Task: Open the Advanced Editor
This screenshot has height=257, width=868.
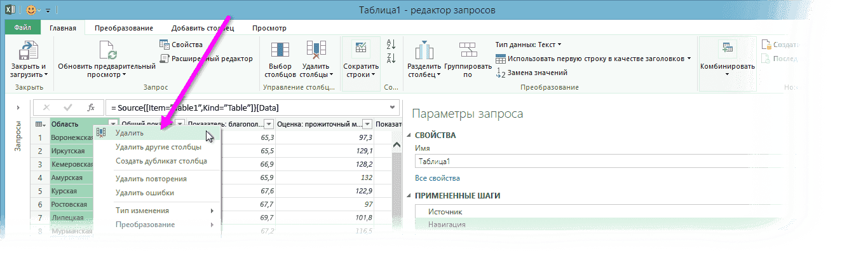Action: [206, 59]
